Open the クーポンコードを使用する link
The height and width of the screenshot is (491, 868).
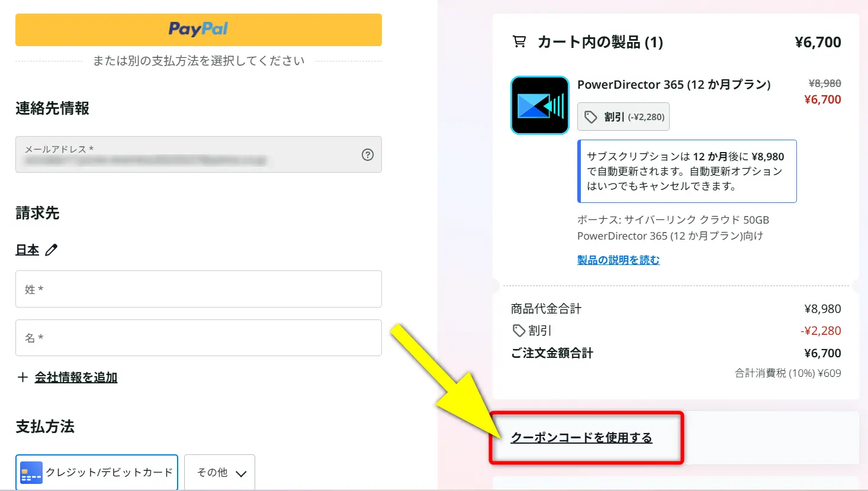[581, 438]
